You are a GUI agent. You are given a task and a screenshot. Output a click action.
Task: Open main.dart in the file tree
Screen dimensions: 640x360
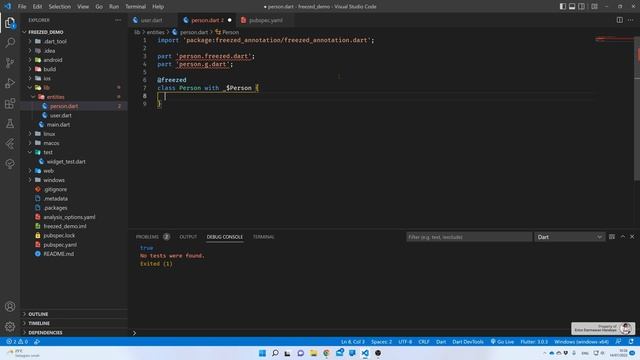click(x=58, y=124)
